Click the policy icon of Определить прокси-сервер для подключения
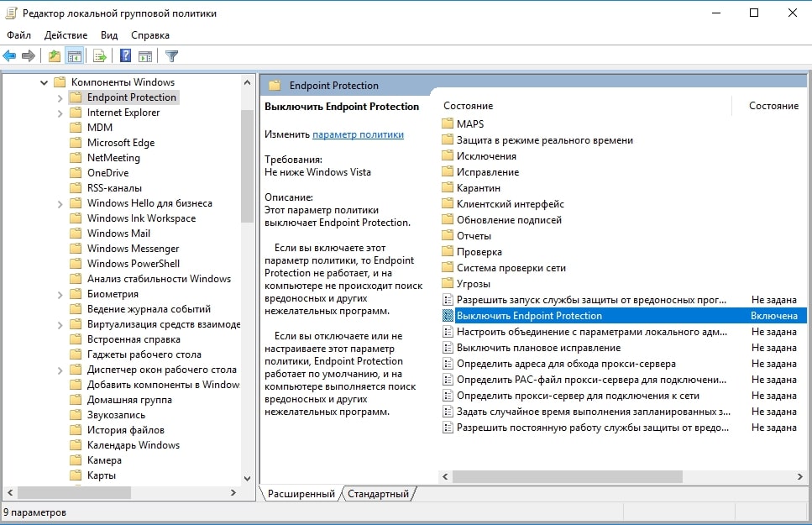Viewport: 812px width, 525px height. tap(448, 396)
